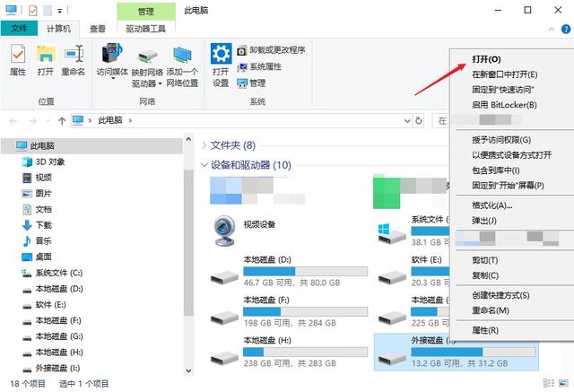The height and width of the screenshot is (392, 574).
Task: Choose Copy (复制(C)) in context menu
Action: (x=485, y=275)
